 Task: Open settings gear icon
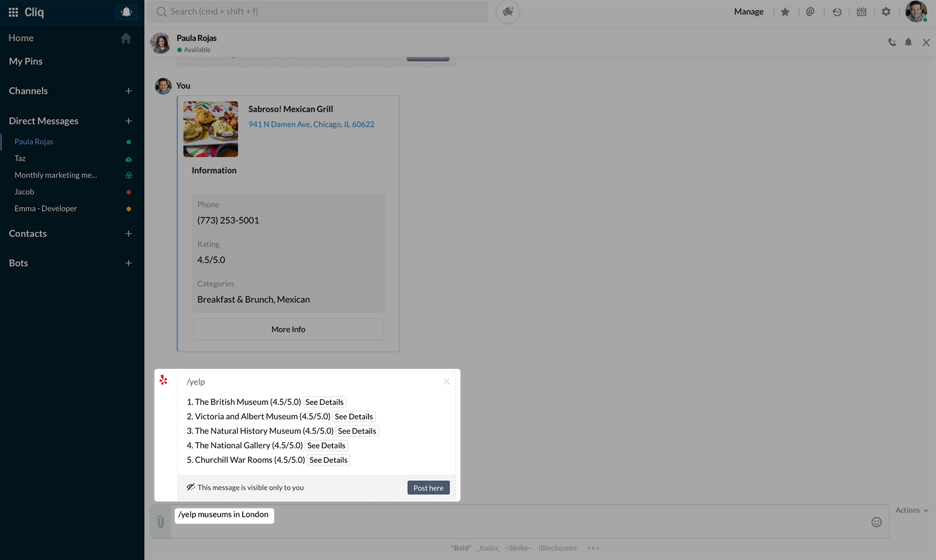pos(886,12)
